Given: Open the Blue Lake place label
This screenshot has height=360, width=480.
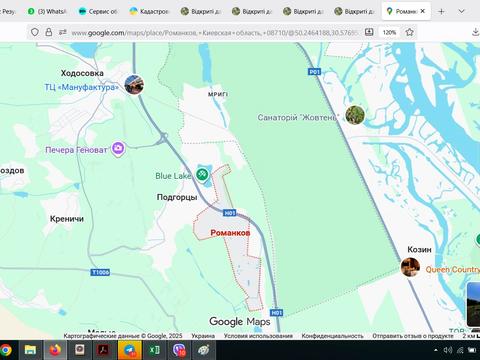Looking at the screenshot, I should coord(173,176).
